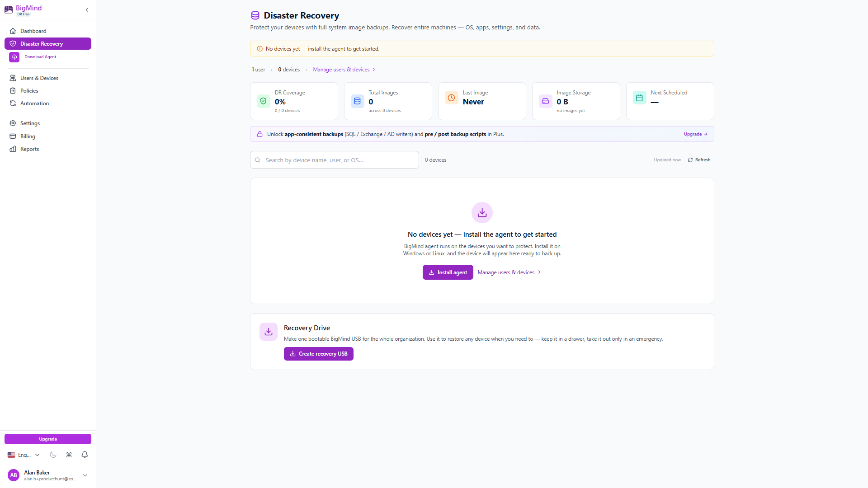The image size is (868, 488).
Task: Click the Settings gear icon
Action: (x=13, y=123)
